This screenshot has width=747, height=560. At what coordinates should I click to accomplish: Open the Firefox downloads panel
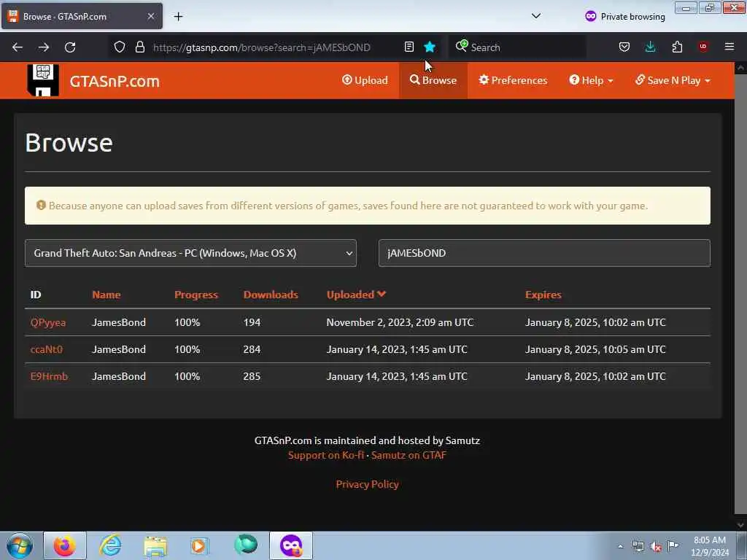coord(650,47)
